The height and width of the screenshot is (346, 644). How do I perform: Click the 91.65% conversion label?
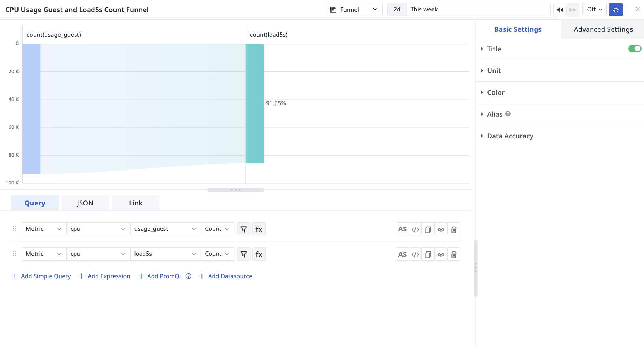[x=276, y=103]
